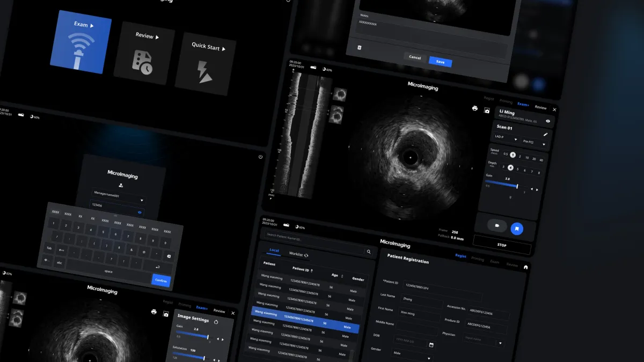Open the Pre-PCI dropdown
The height and width of the screenshot is (362, 644).
click(534, 143)
